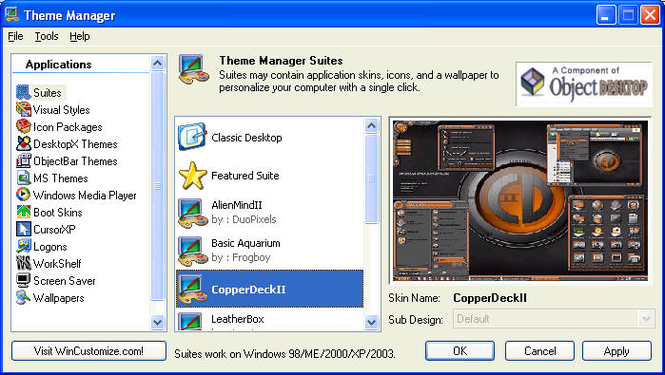Select the CursorXP pointer icon
665x375 pixels.
point(23,229)
